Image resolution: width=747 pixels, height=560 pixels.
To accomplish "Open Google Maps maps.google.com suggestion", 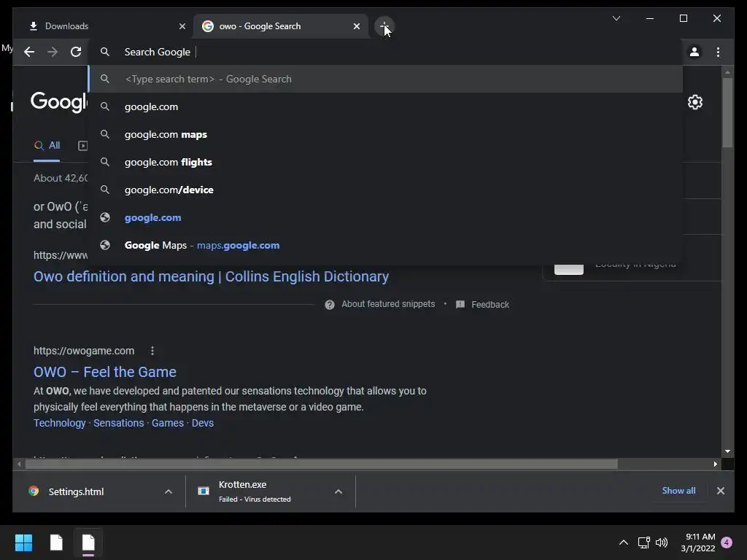I will (x=386, y=245).
